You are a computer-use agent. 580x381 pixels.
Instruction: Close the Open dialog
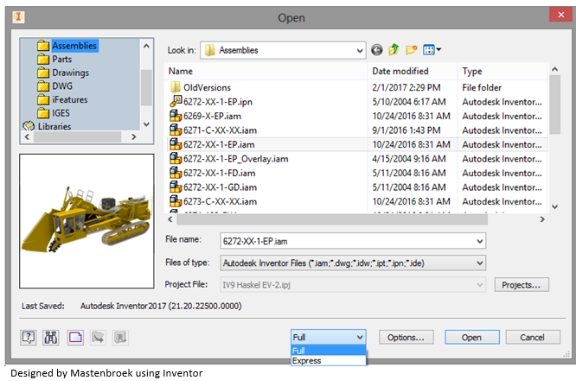[x=561, y=15]
